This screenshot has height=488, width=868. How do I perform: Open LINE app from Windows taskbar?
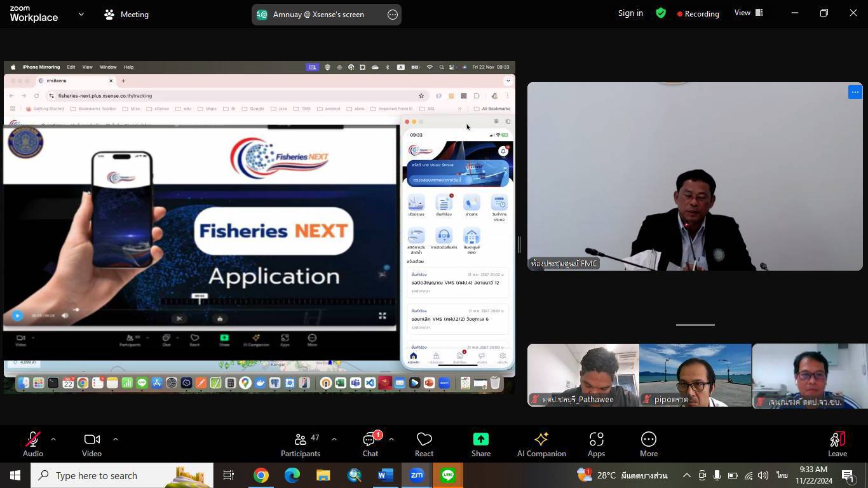tap(447, 475)
